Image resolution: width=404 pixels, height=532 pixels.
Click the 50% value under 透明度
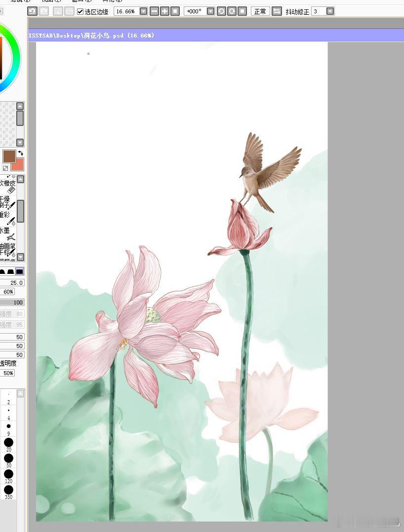coord(8,373)
